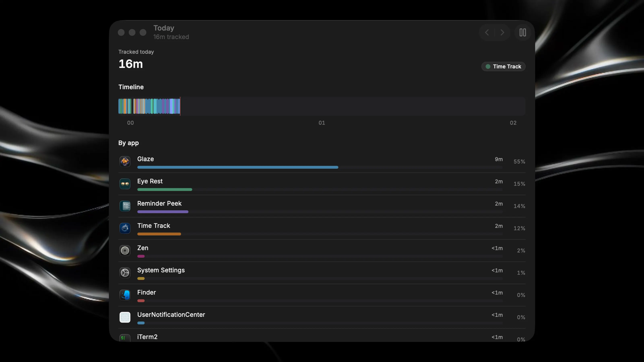The image size is (644, 362).
Task: Click the large 16m tracked total
Action: tap(130, 64)
